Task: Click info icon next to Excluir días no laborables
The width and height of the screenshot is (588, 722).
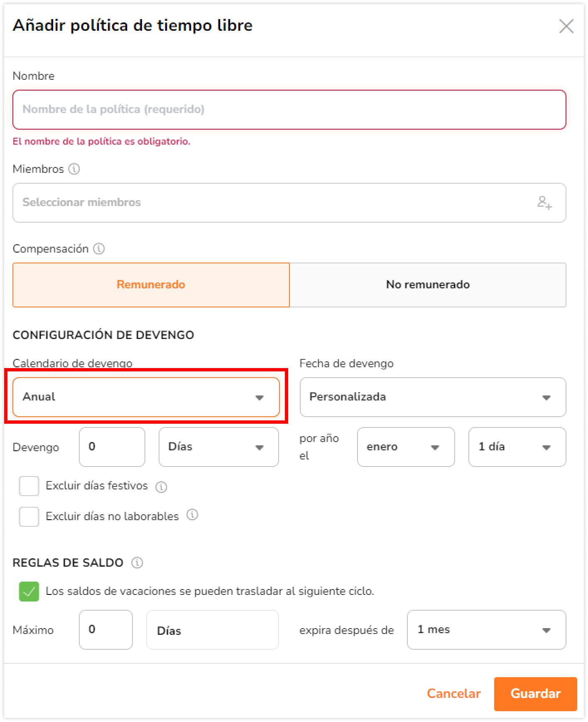Action: click(x=192, y=515)
